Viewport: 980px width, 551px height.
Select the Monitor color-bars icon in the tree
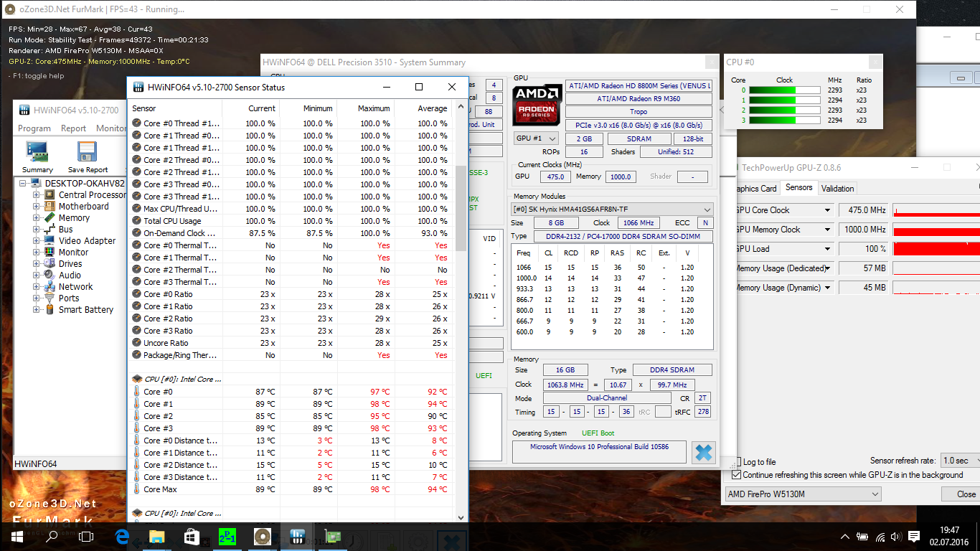click(50, 253)
